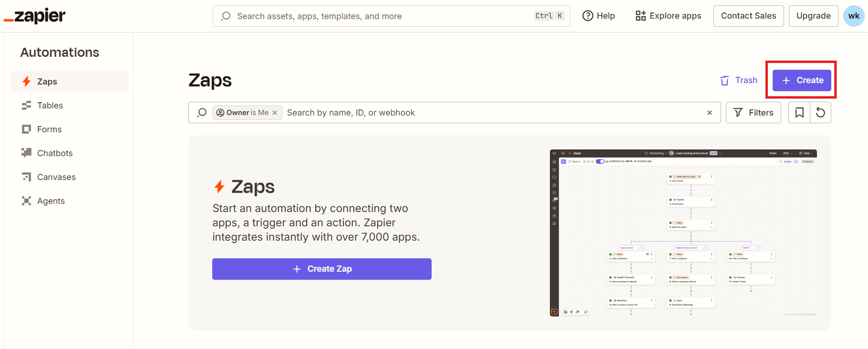Select Zaps in the sidebar
The image size is (868, 349).
tap(70, 82)
